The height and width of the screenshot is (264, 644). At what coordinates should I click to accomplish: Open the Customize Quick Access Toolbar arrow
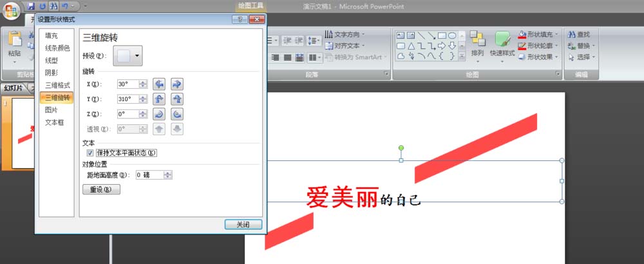85,6
